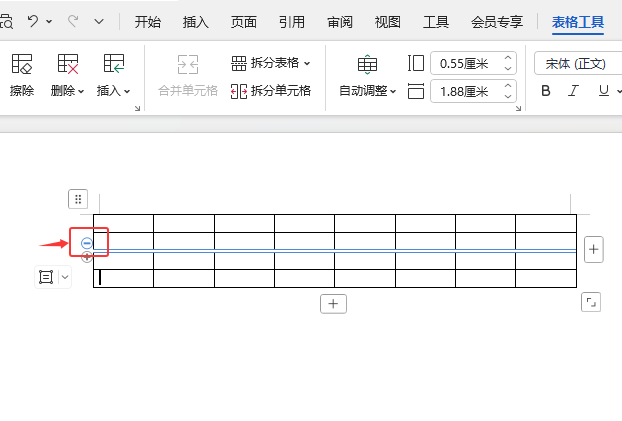Click the table resize corner handle
This screenshot has height=421, width=622.
[x=591, y=302]
